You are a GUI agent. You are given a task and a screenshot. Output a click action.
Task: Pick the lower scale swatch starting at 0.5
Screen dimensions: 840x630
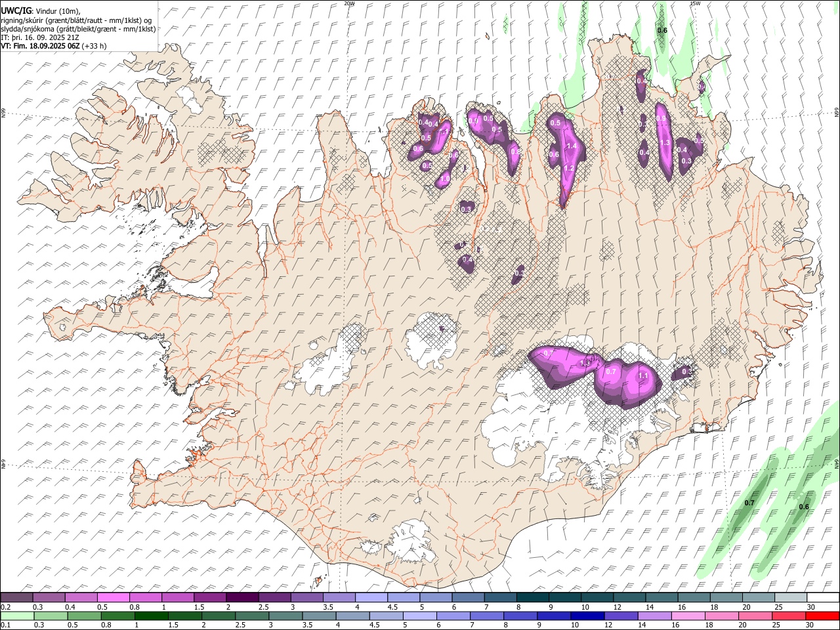pyautogui.click(x=84, y=616)
